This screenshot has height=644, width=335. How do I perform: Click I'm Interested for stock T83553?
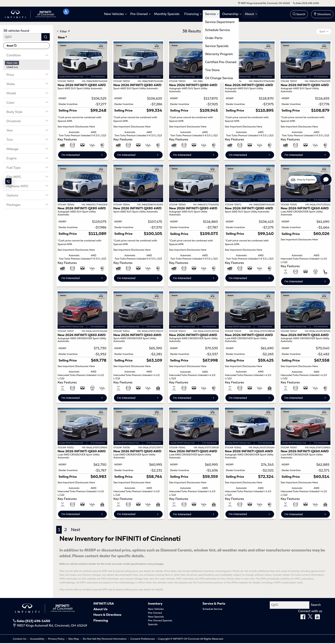pyautogui.click(x=82, y=155)
